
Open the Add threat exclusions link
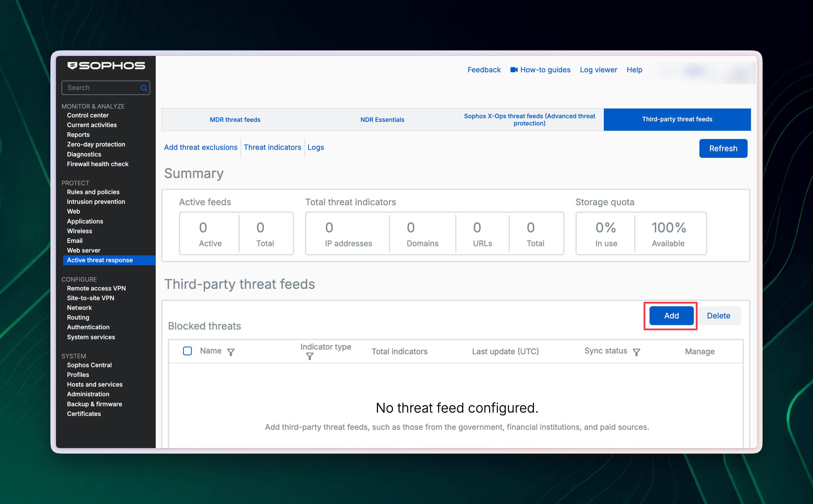201,147
